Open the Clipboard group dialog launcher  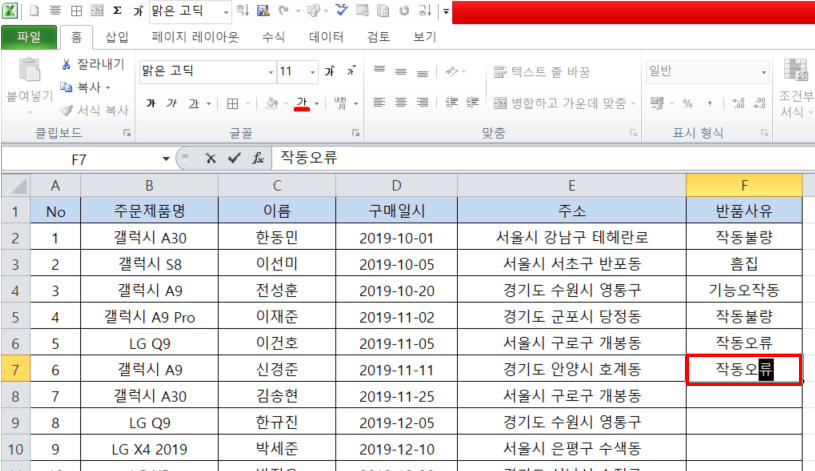127,133
